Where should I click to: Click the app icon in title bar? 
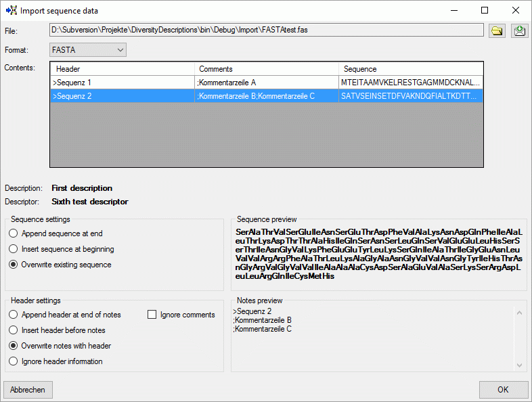coord(12,11)
